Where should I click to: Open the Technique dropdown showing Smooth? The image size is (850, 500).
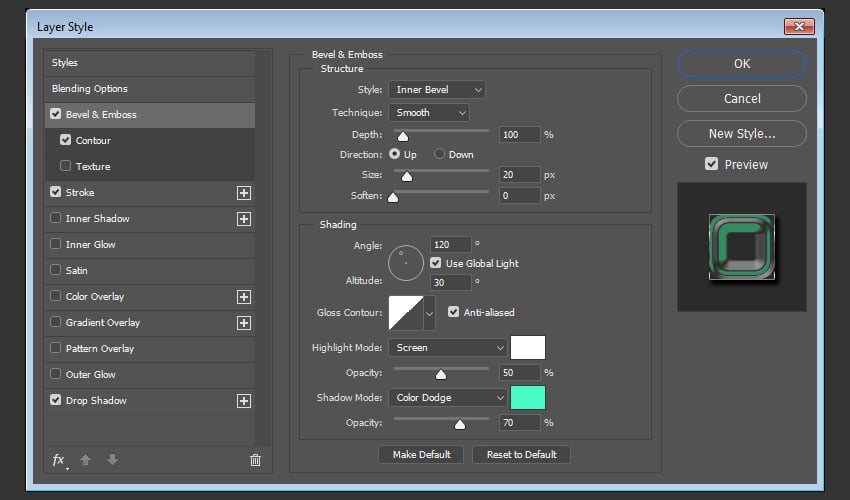(429, 113)
